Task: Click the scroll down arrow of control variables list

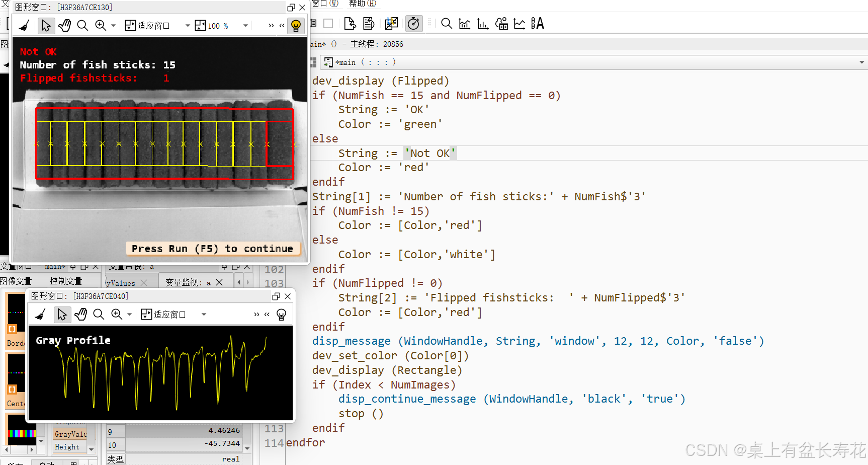Action: pyautogui.click(x=92, y=449)
